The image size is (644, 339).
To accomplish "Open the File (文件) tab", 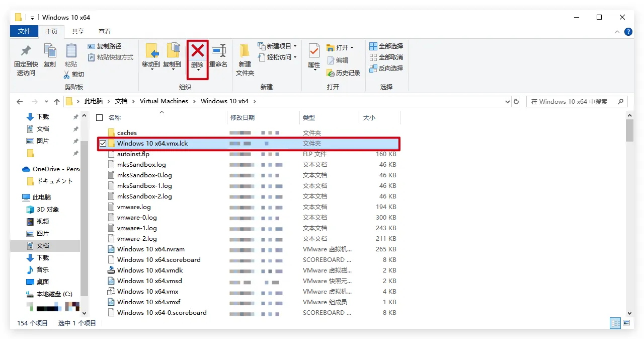I will click(24, 31).
